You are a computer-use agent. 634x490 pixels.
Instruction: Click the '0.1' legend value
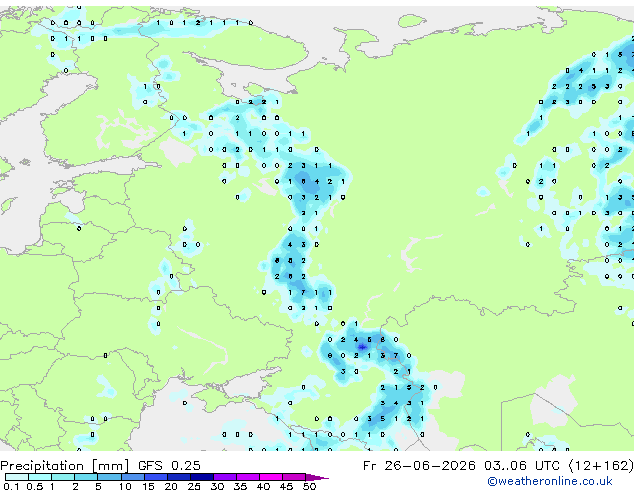[x=11, y=486]
